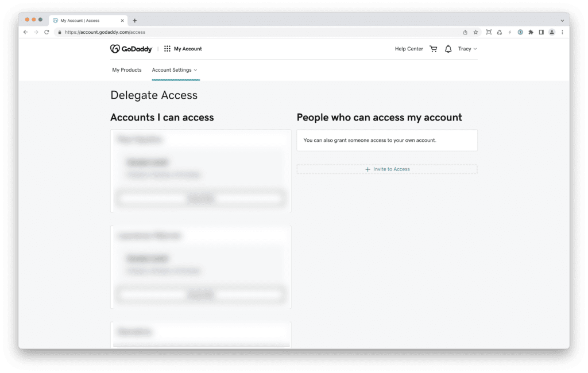Expand the Tracy user menu
The height and width of the screenshot is (373, 588).
(467, 49)
